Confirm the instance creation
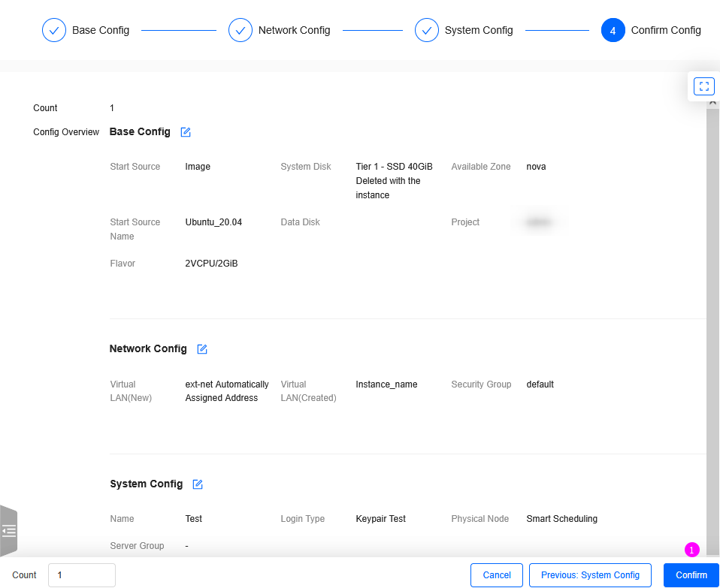720x588 pixels. tap(691, 575)
